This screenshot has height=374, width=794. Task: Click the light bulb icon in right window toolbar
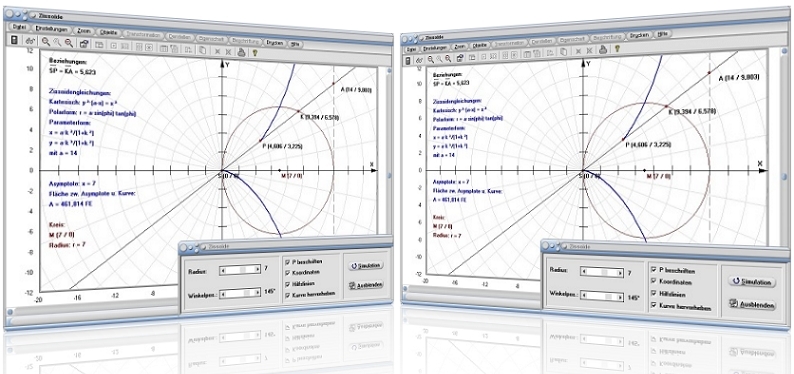coord(617,49)
